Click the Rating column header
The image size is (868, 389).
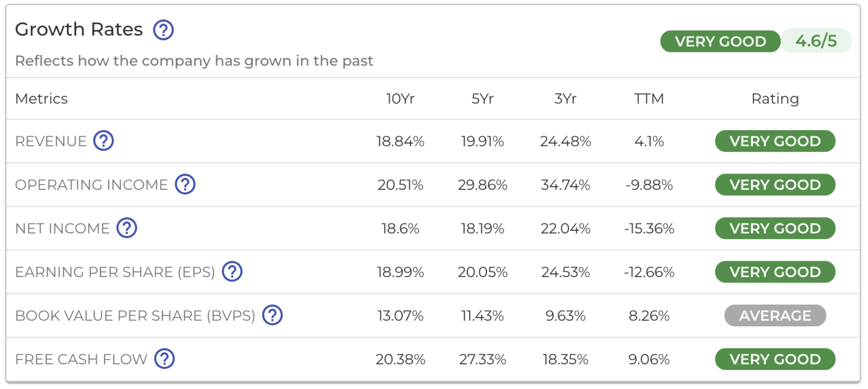tap(775, 99)
